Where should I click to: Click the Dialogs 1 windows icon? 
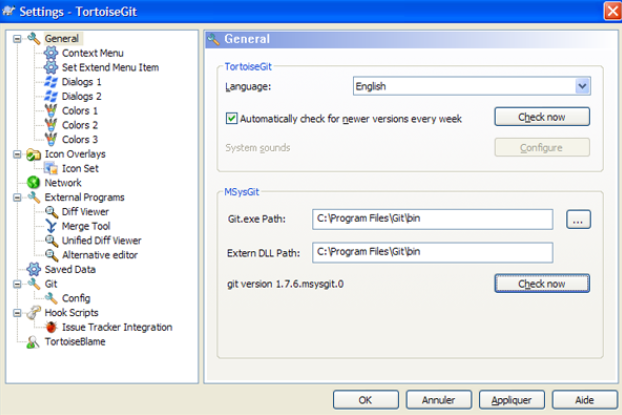point(51,82)
